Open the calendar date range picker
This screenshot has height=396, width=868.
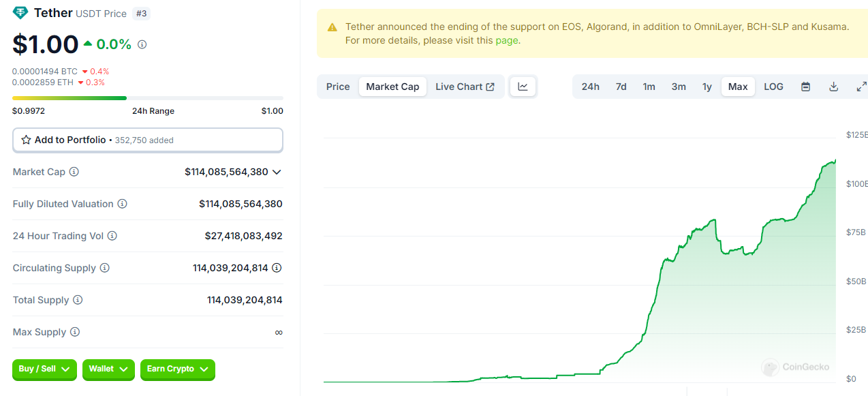tap(805, 87)
